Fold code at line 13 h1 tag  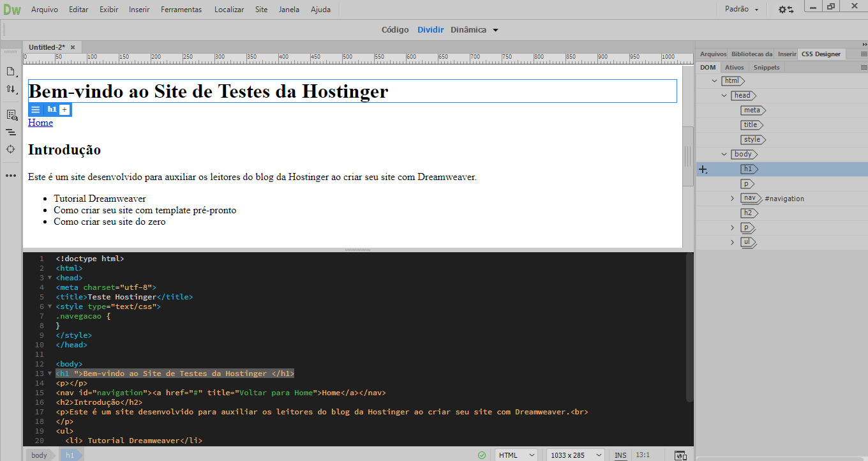[50, 374]
